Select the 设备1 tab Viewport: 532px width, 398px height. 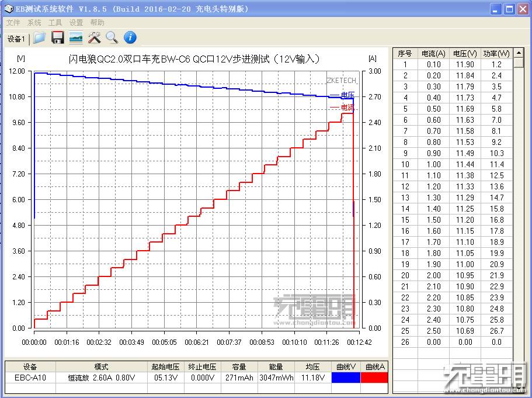click(16, 39)
